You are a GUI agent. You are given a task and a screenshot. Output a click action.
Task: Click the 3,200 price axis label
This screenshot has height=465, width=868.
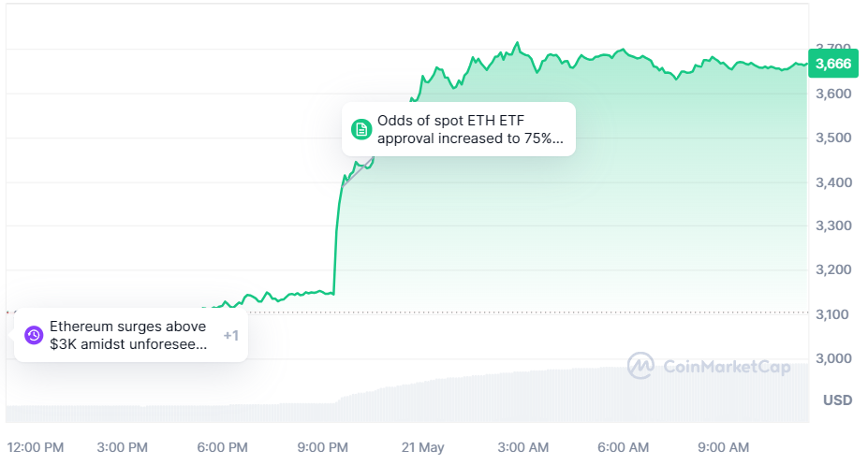tap(832, 269)
